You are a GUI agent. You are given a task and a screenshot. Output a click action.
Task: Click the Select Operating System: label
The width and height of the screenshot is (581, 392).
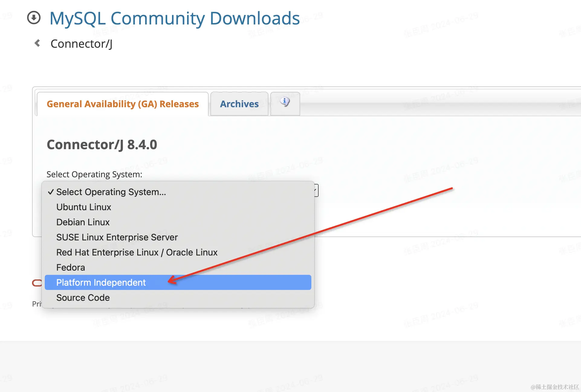(94, 175)
